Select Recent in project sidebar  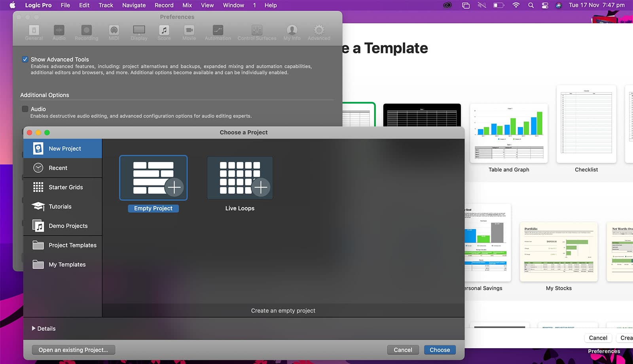tap(63, 168)
